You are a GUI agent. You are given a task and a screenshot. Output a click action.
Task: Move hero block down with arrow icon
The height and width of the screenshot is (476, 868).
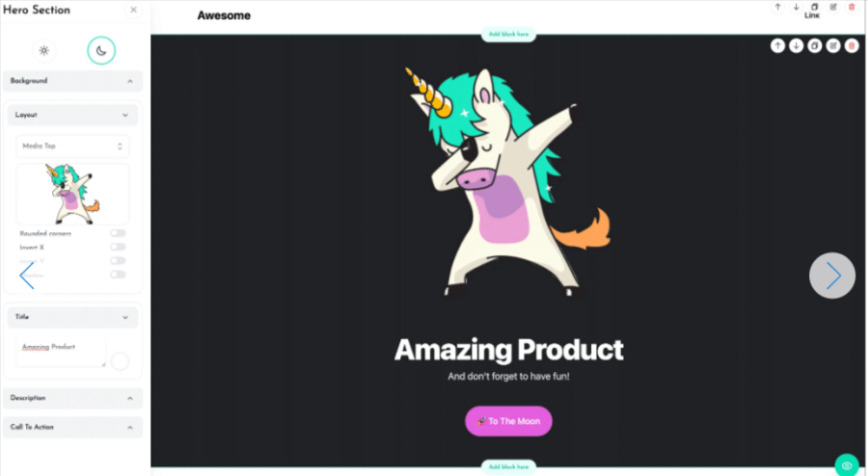pos(796,46)
